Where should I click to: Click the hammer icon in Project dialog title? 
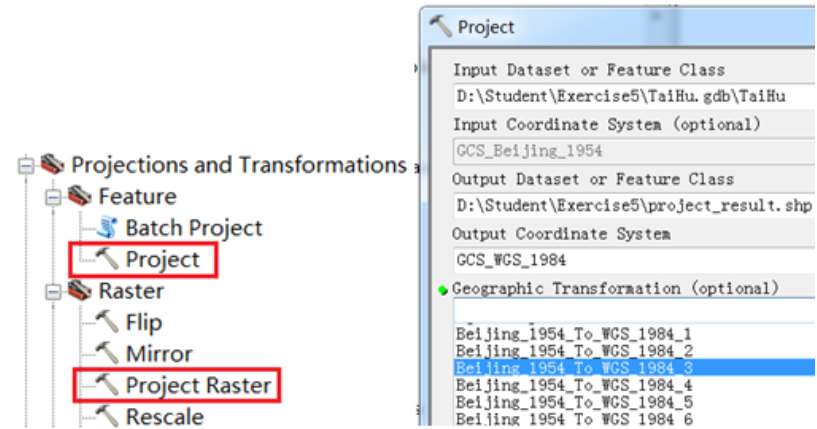click(x=440, y=26)
